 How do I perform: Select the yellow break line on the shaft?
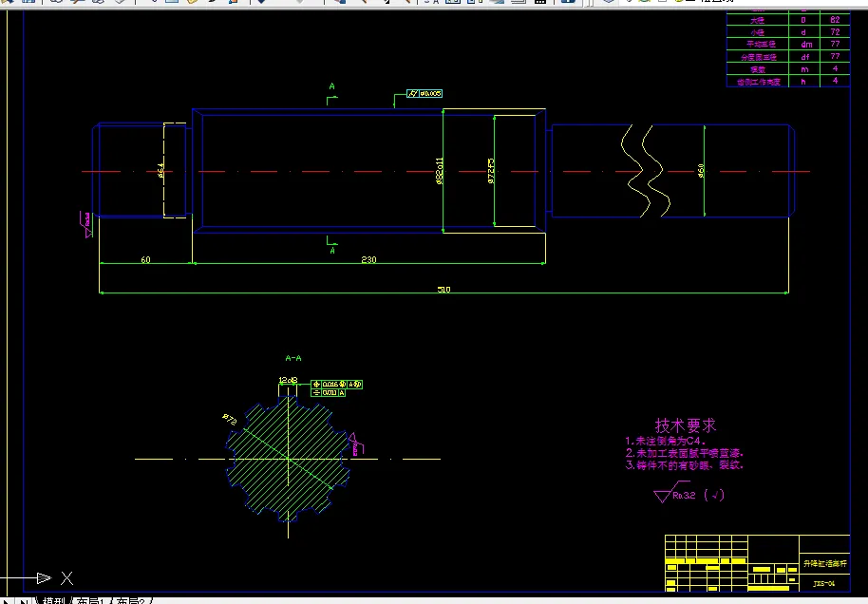[x=646, y=171]
